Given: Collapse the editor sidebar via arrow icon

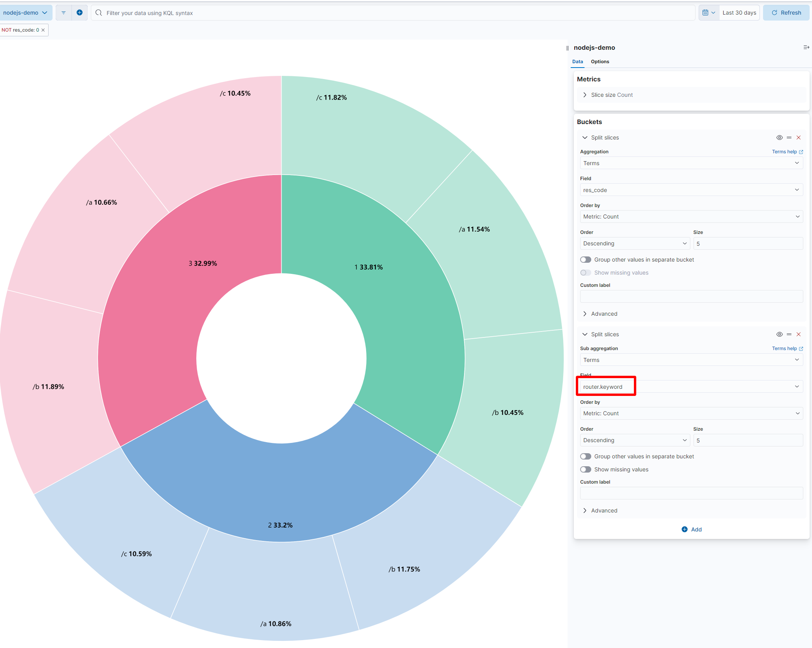Looking at the screenshot, I should coord(806,47).
